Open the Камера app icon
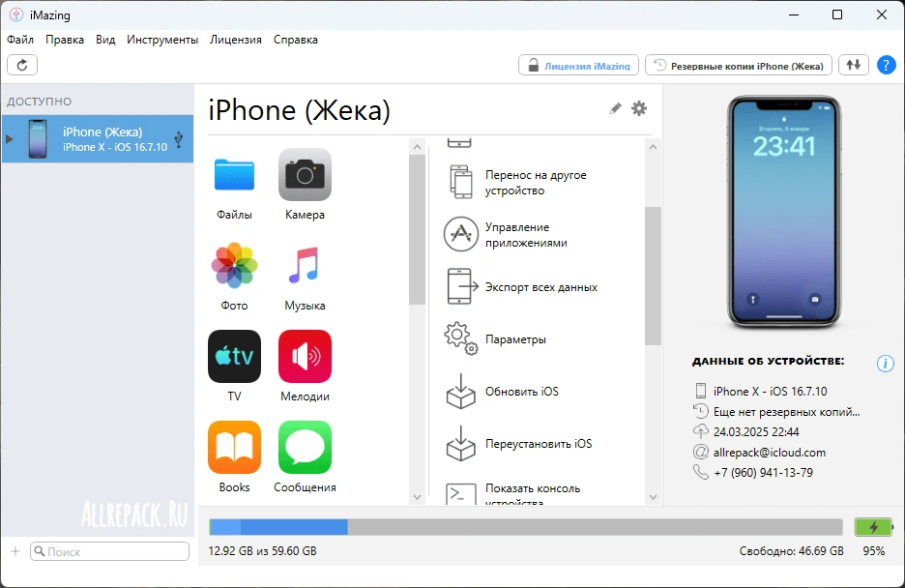This screenshot has width=905, height=588. 305,174
